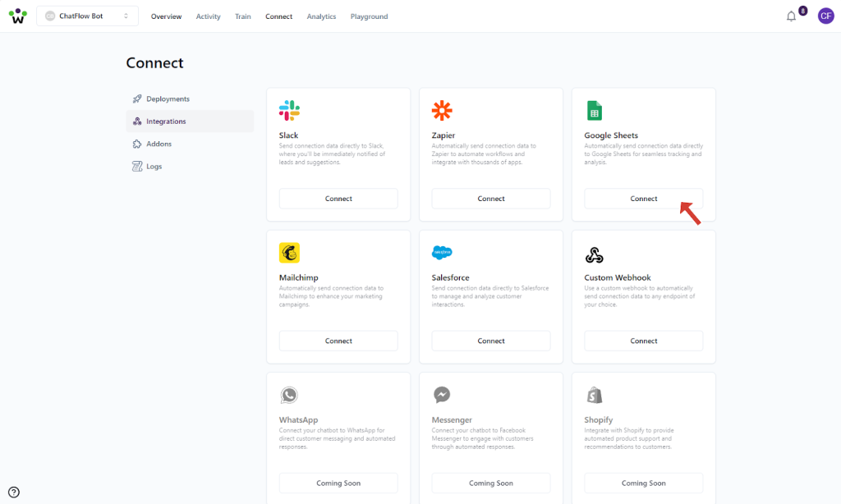Switch to the Playground tab
The image size is (841, 504).
(x=369, y=16)
